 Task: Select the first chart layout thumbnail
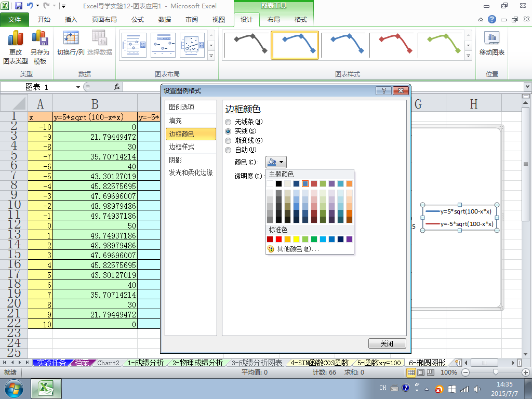point(135,45)
